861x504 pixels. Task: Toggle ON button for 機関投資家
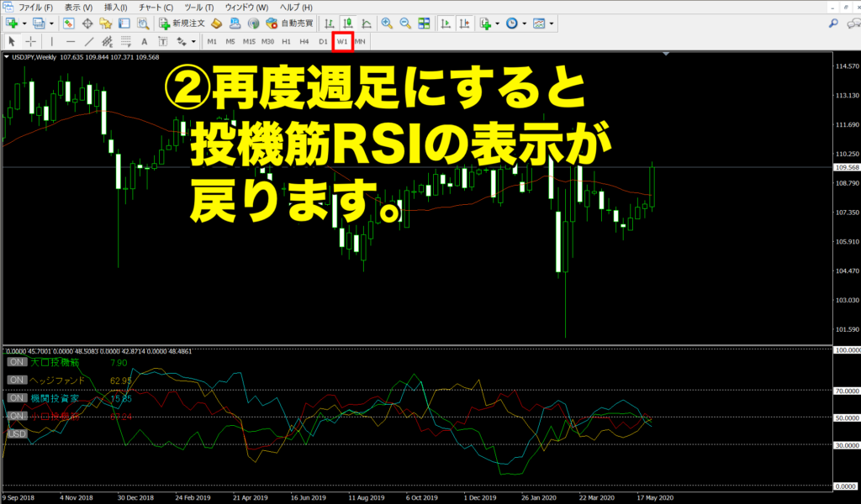[x=16, y=397]
